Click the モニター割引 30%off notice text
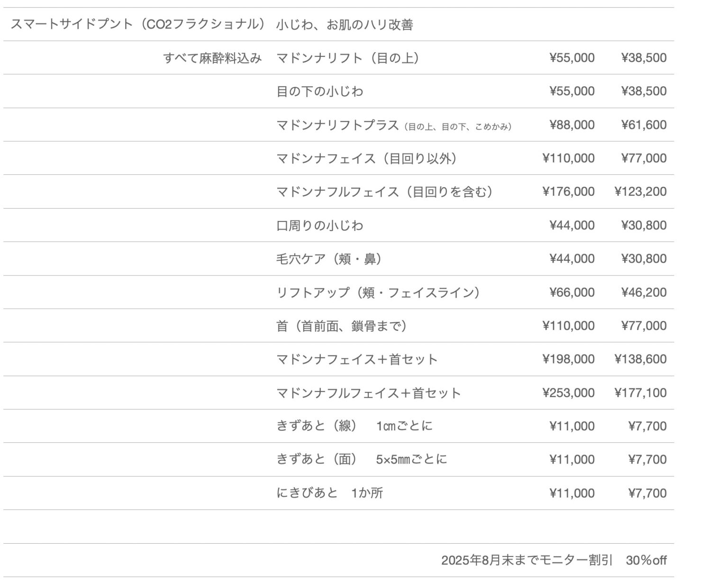The height and width of the screenshot is (583, 728). 554,561
